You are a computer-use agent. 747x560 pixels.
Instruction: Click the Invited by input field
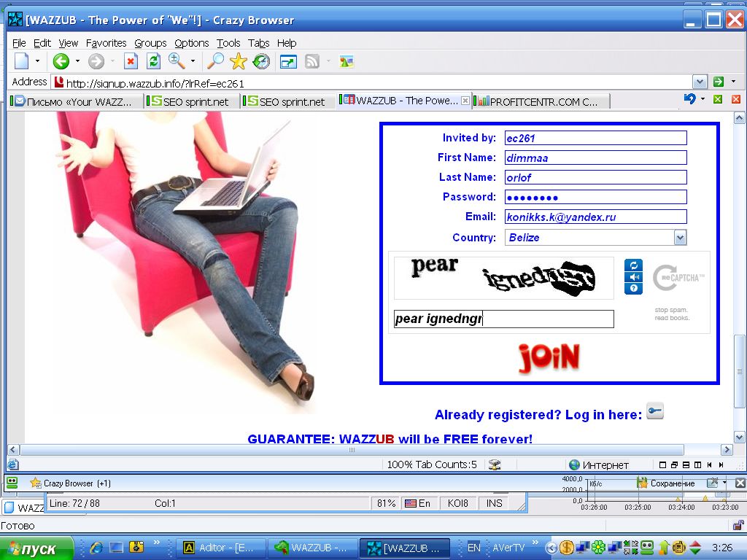tap(595, 138)
